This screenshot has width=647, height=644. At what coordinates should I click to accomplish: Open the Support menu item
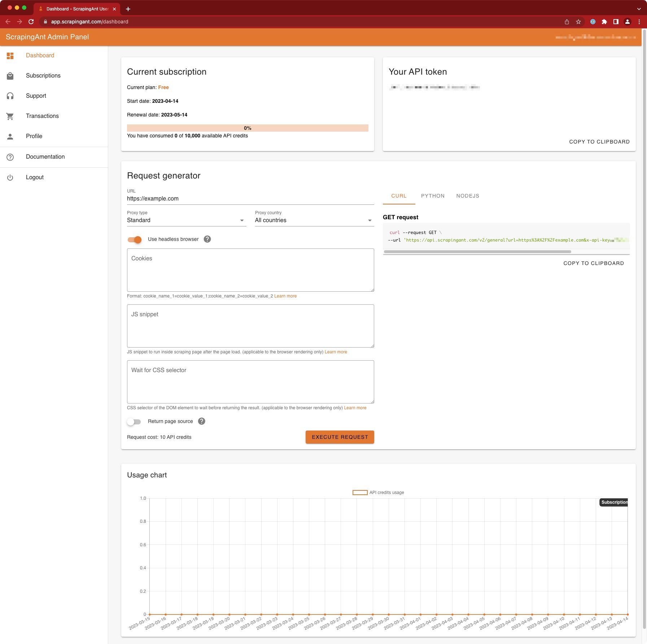pos(54,96)
